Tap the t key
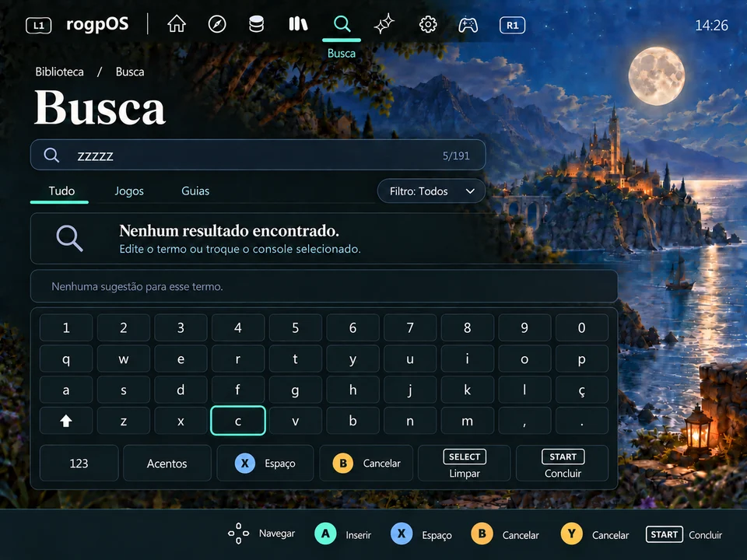Image resolution: width=747 pixels, height=560 pixels. click(x=296, y=359)
